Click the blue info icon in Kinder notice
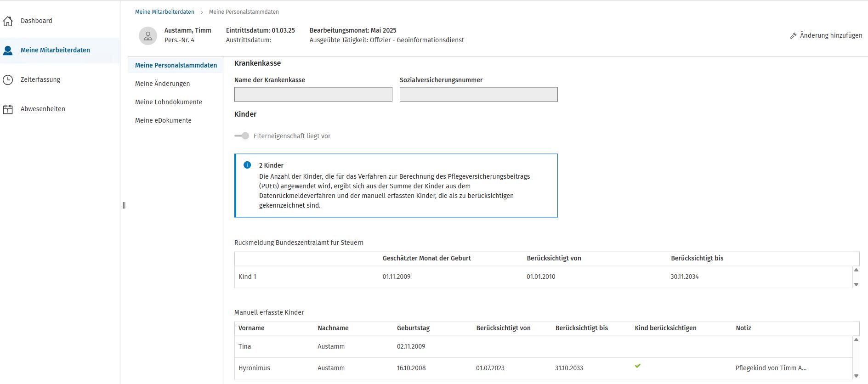 point(247,165)
